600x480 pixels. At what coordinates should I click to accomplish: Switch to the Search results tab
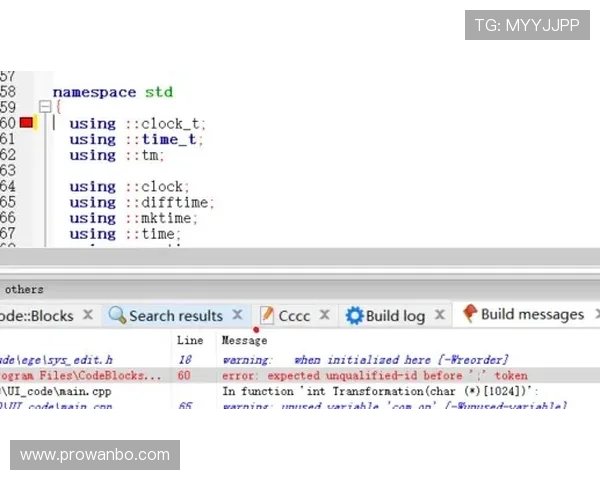click(175, 315)
